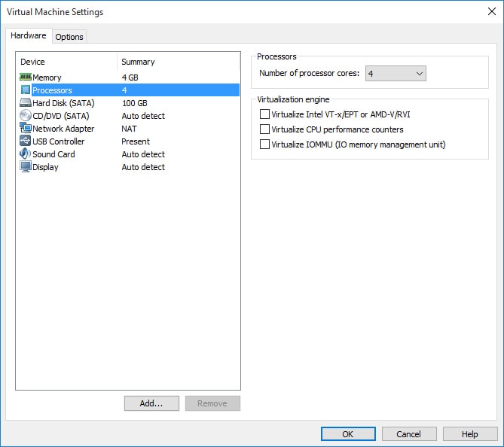The height and width of the screenshot is (447, 504).
Task: Click the Memory device icon
Action: [26, 78]
